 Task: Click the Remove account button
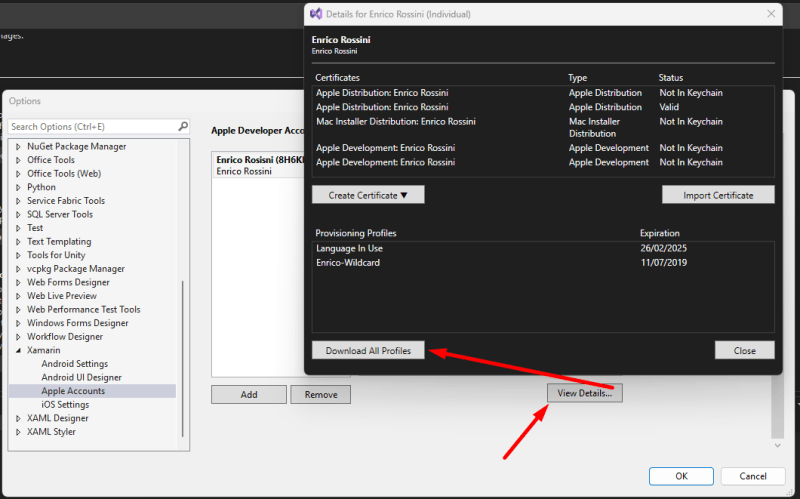(321, 394)
